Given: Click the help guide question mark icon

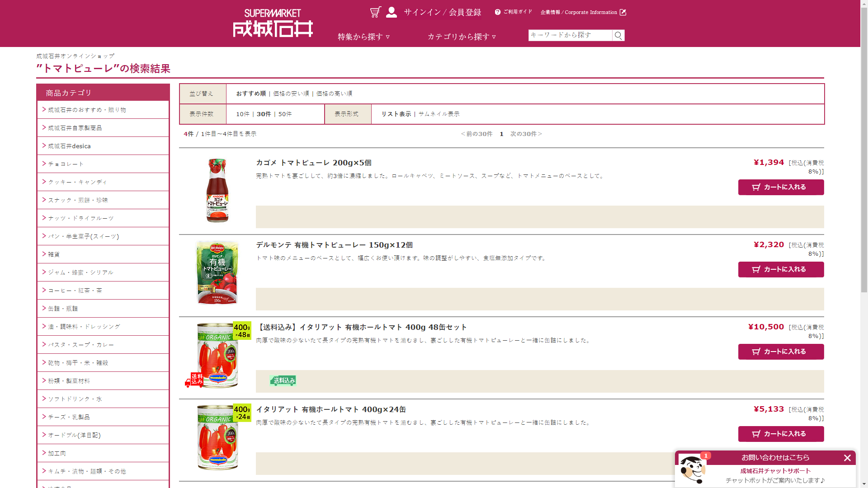Looking at the screenshot, I should coord(498,12).
